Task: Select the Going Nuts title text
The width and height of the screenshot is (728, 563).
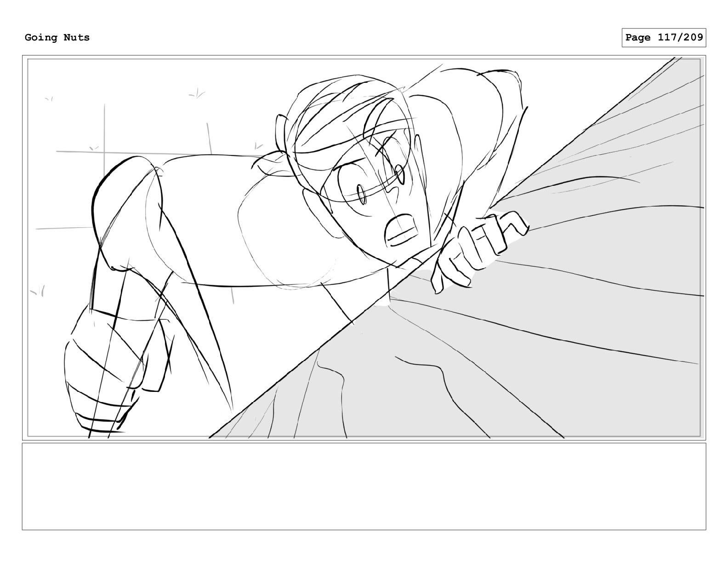Action: point(57,38)
